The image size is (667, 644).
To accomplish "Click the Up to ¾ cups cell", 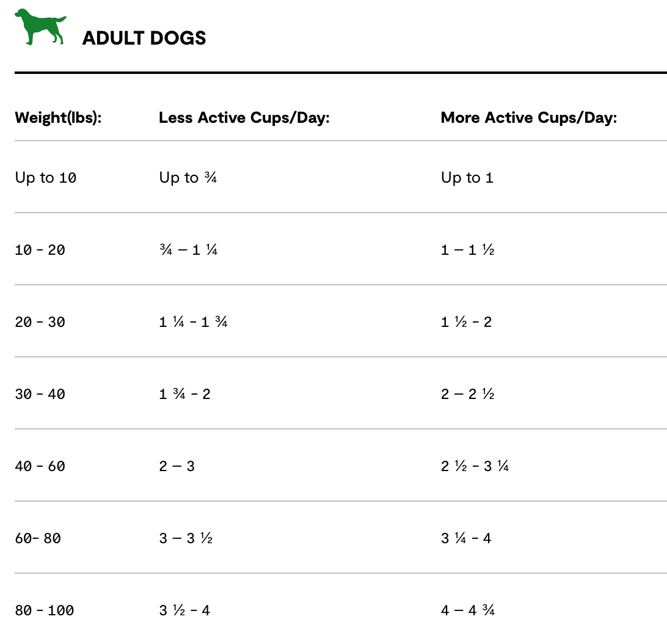I will pos(188,178).
